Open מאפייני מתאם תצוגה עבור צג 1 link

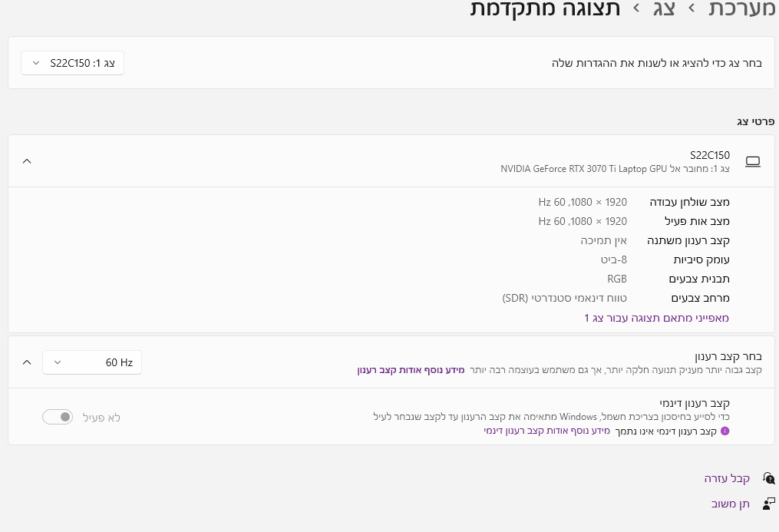coord(656,317)
